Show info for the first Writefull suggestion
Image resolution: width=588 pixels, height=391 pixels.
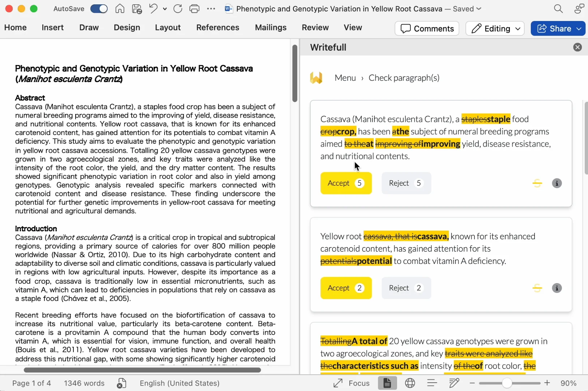(x=557, y=183)
